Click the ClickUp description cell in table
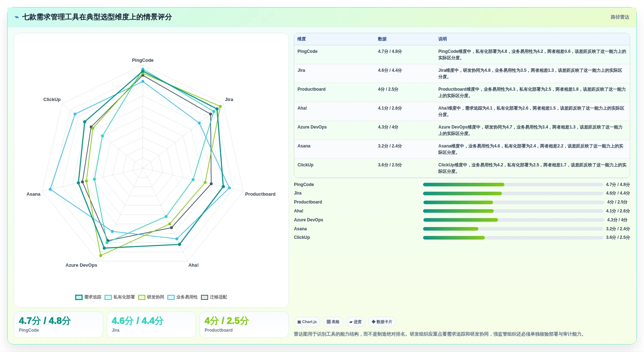 532,168
